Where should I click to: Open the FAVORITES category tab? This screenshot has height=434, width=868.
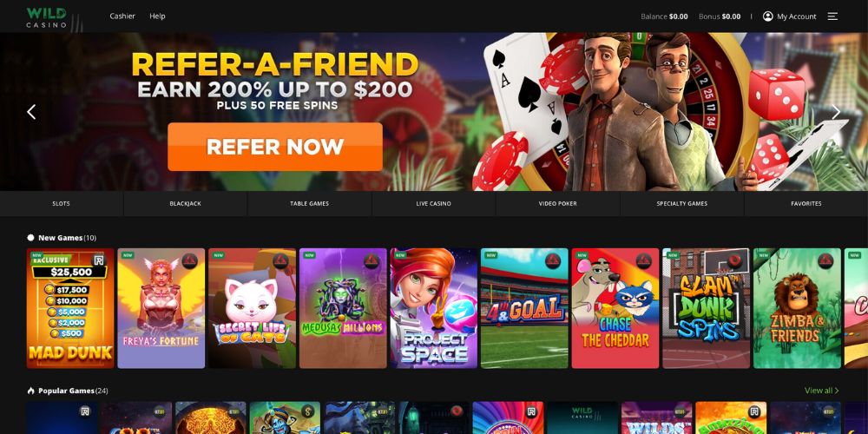click(x=806, y=204)
